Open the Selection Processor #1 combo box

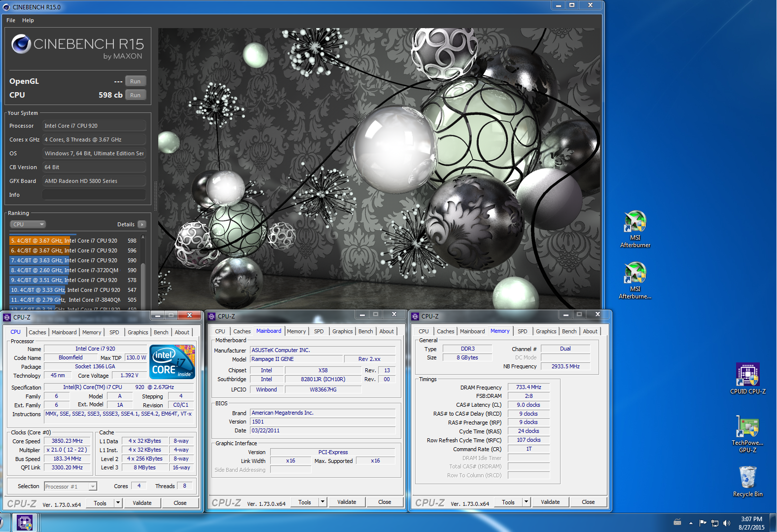[x=71, y=486]
